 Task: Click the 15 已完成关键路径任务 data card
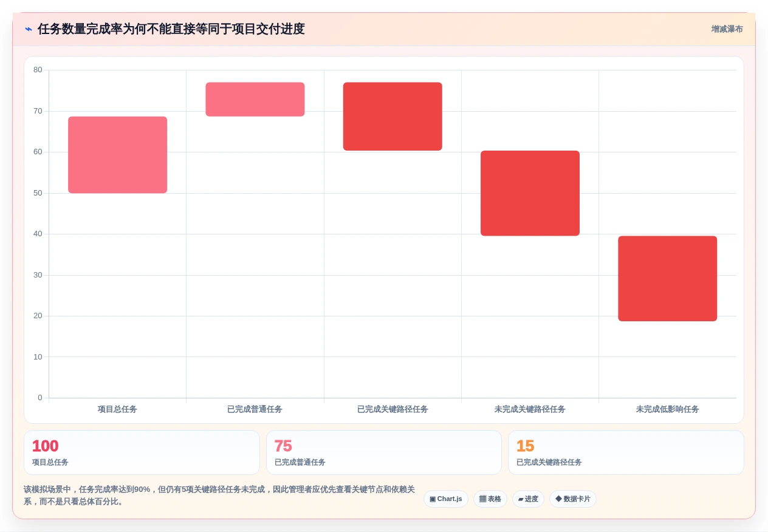pos(626,452)
